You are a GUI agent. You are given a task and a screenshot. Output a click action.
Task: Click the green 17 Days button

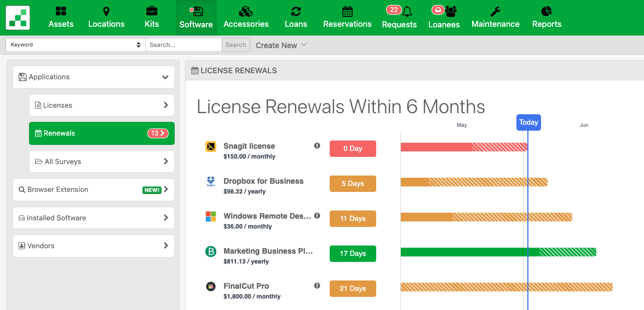[353, 254]
